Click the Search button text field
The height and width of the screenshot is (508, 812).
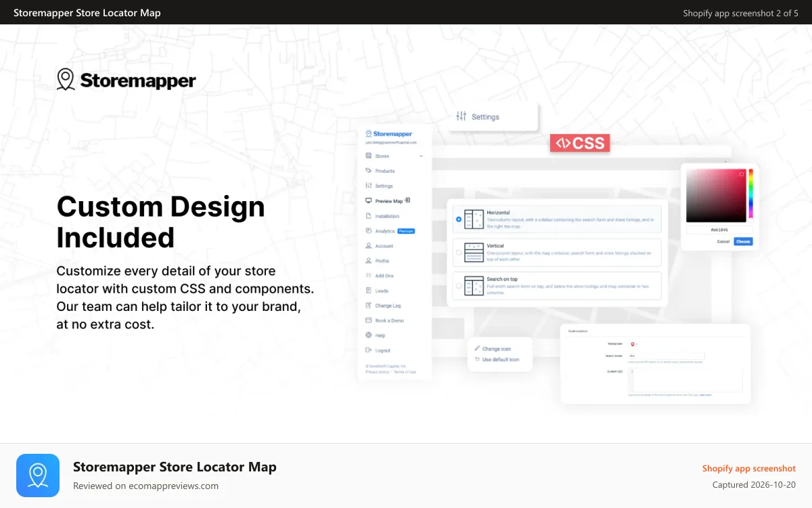pos(666,356)
